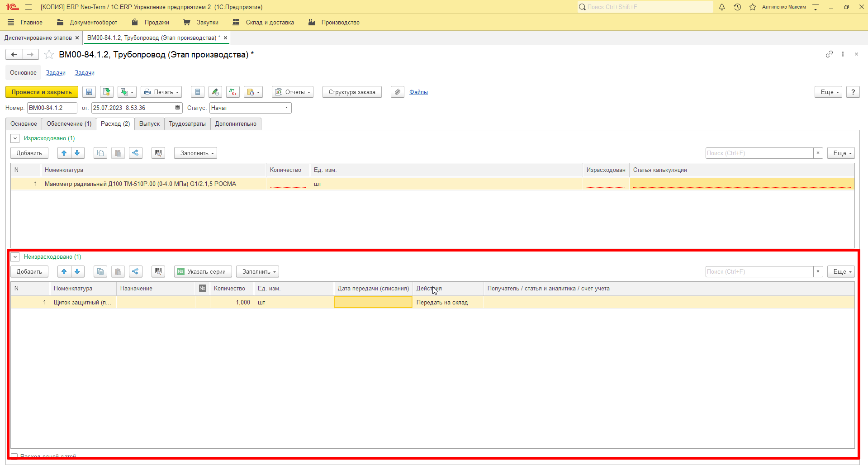This screenshot has height=470, width=868.
Task: Collapse the Израсходовано (1) section
Action: click(x=15, y=138)
